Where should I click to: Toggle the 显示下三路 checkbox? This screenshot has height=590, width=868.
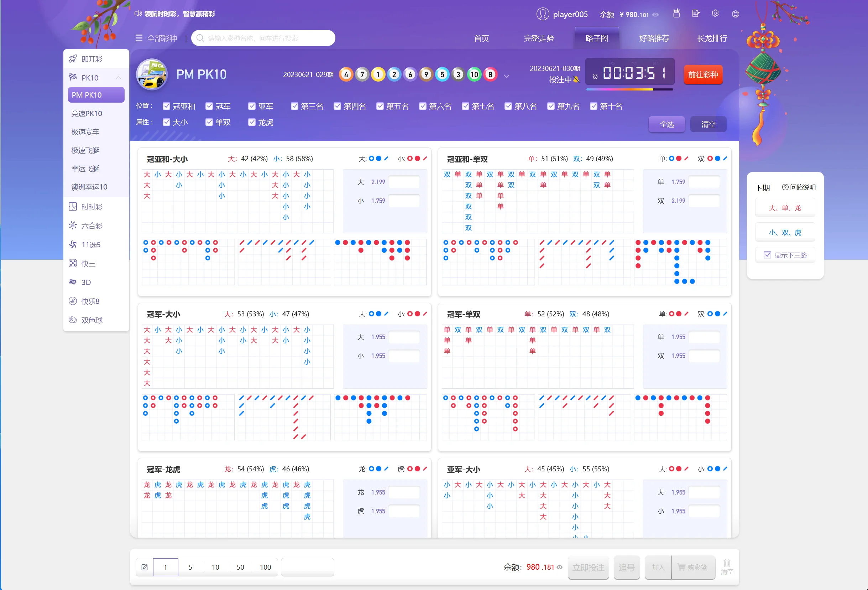(768, 255)
